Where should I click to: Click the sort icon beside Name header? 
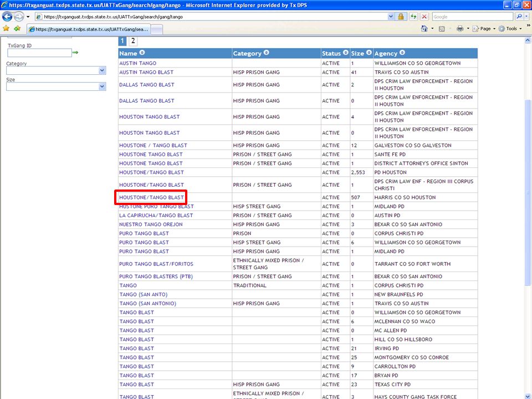pos(142,53)
